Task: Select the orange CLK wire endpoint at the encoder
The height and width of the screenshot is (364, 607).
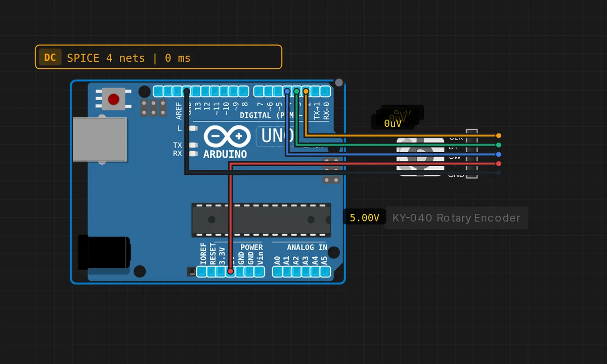Action: [499, 135]
